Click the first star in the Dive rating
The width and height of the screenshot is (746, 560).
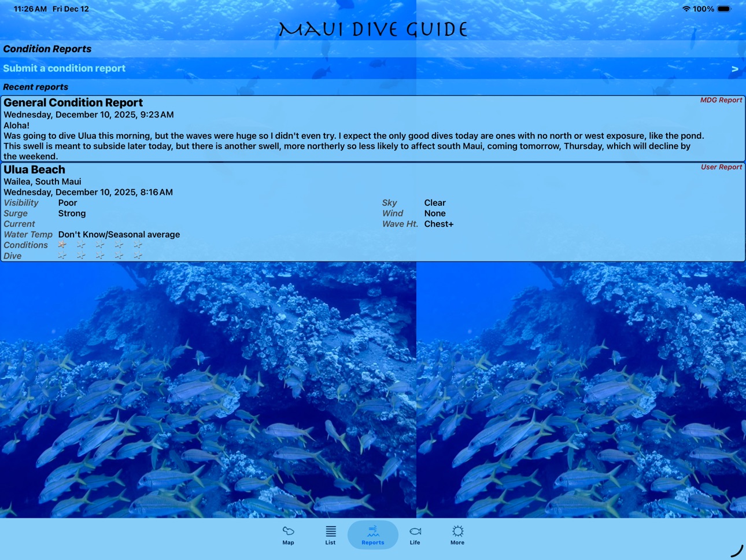(62, 256)
